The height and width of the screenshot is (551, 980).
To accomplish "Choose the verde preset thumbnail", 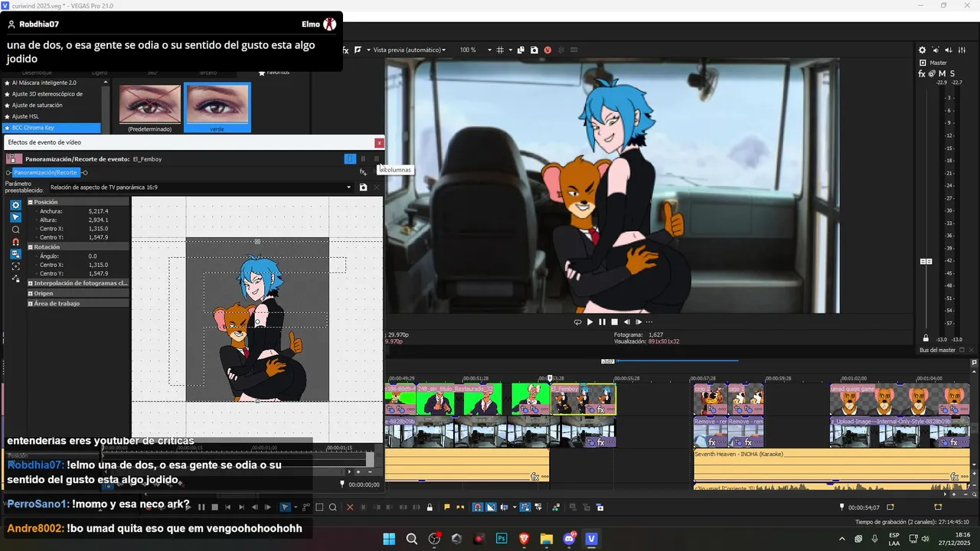I will (x=217, y=108).
